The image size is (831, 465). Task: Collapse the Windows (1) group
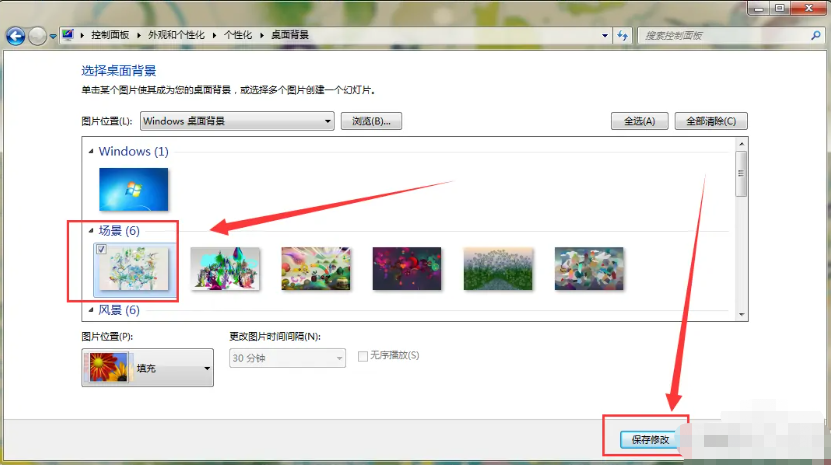tap(91, 152)
